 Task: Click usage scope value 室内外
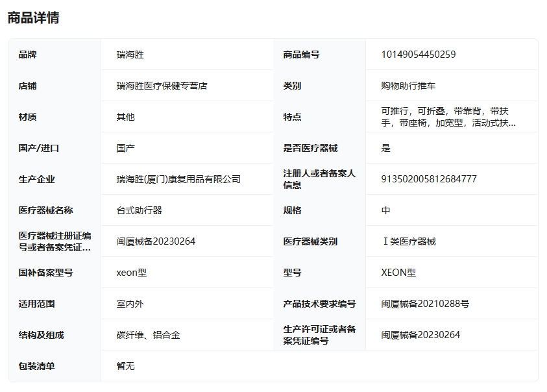click(x=130, y=304)
